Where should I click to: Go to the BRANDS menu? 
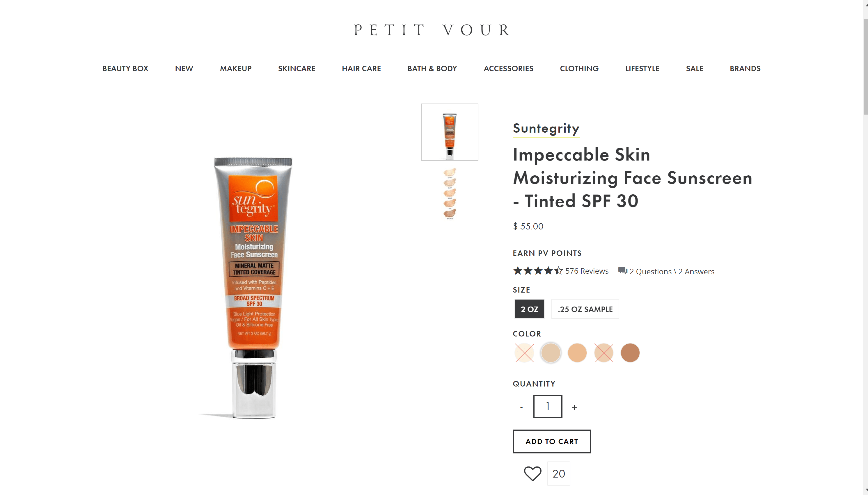[745, 69]
